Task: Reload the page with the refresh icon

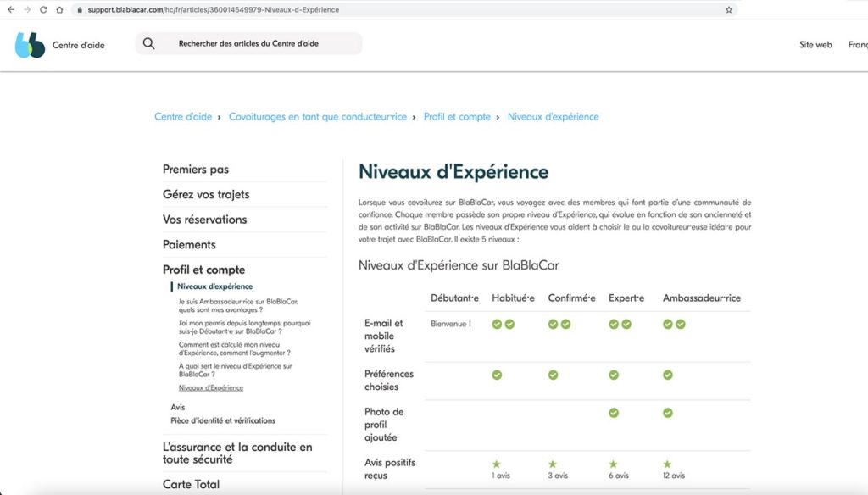Action: (43, 10)
